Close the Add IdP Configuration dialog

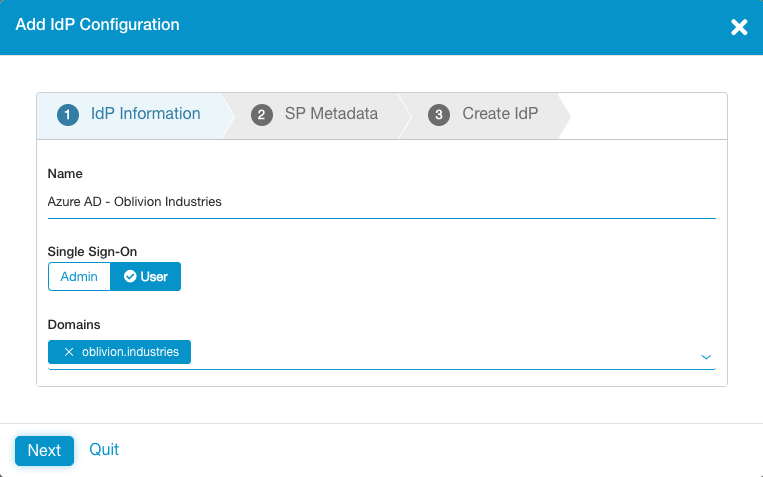click(x=739, y=27)
